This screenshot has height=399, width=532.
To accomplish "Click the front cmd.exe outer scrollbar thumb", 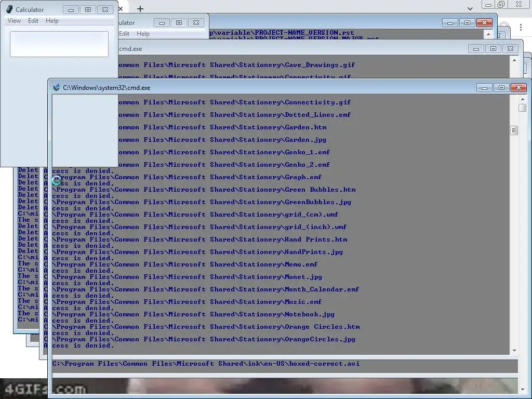I will point(523,108).
